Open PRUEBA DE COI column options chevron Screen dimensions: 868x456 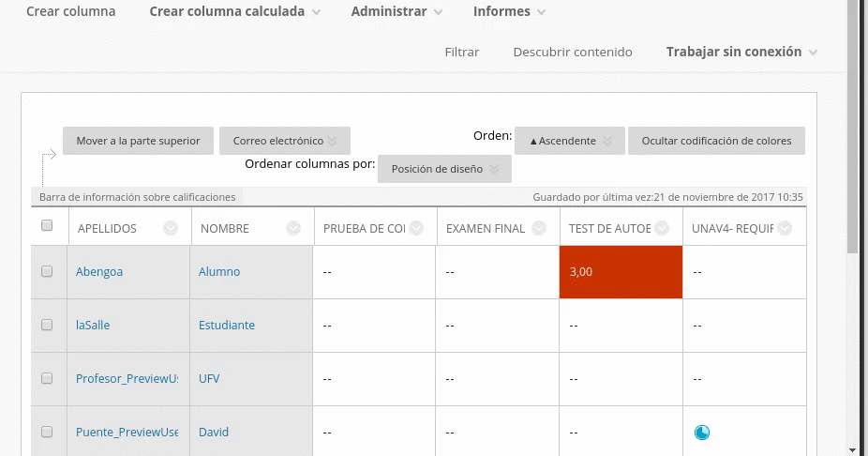(416, 228)
